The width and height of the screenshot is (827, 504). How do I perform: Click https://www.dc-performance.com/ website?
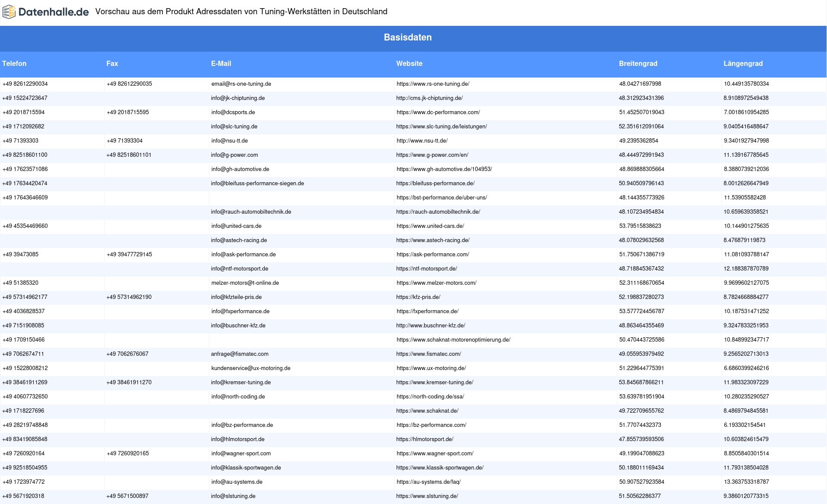[438, 112]
